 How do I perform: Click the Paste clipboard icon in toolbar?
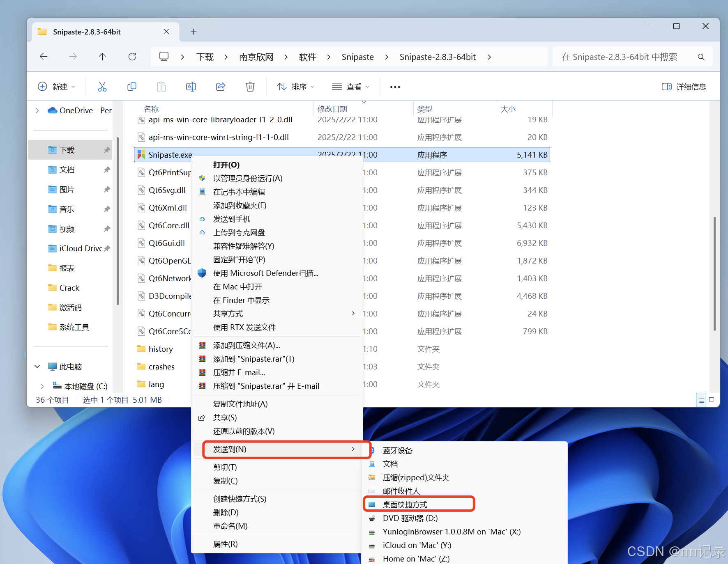tap(161, 87)
